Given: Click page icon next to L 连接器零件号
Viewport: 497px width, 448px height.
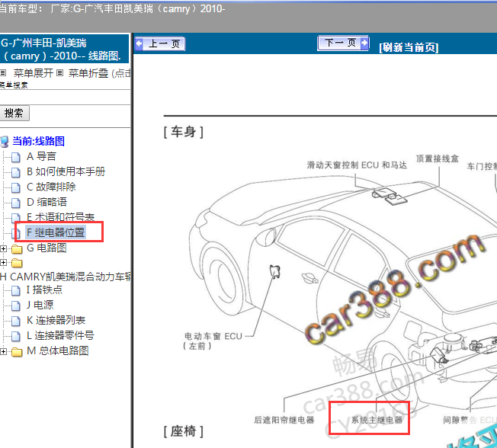Looking at the screenshot, I should point(15,336).
